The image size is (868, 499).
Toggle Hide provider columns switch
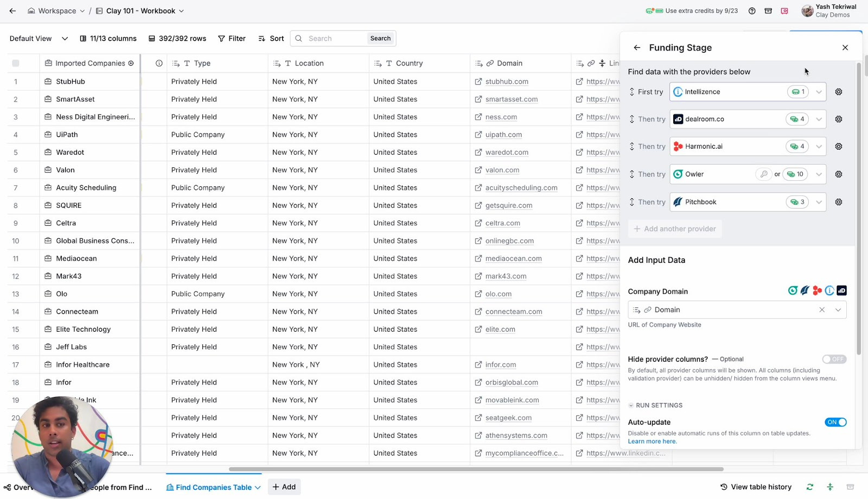(x=834, y=359)
